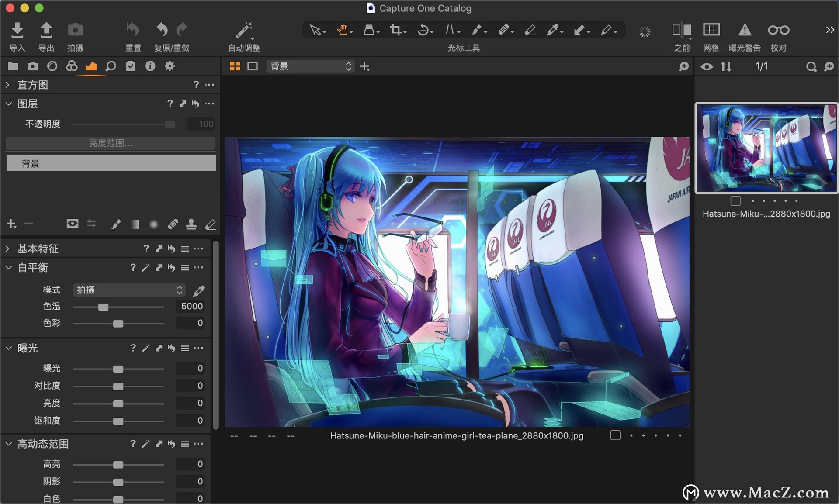Toggle Exposure Warning (曝光警告) triangle icon
Screen dimensions: 839x504
[745, 30]
